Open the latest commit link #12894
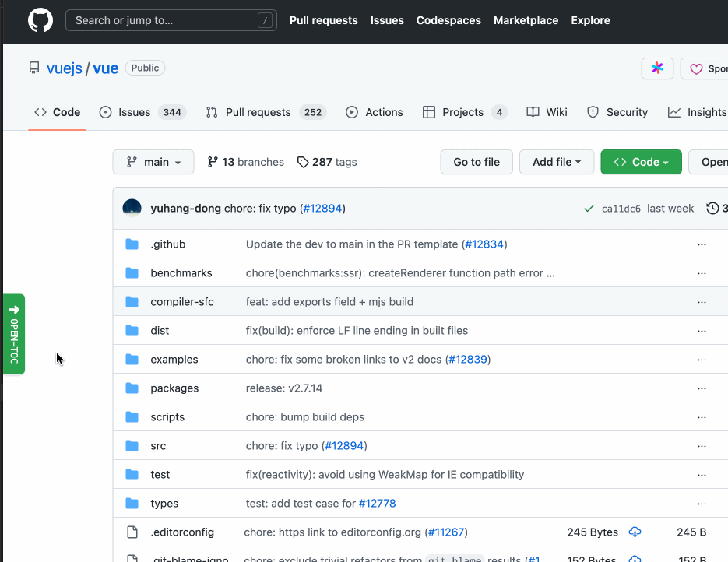The width and height of the screenshot is (728, 562). (x=322, y=209)
